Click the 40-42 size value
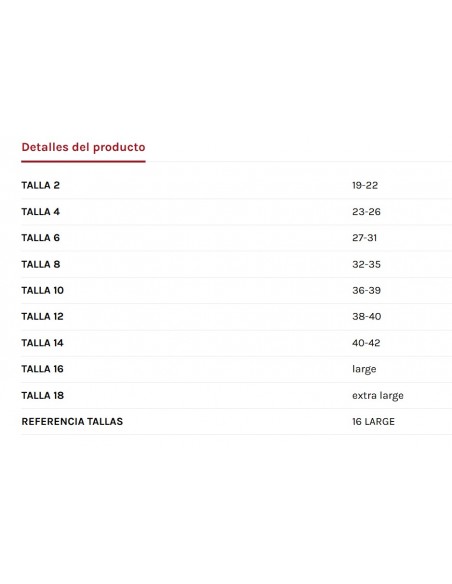This screenshot has width=452, height=584. coord(366,343)
